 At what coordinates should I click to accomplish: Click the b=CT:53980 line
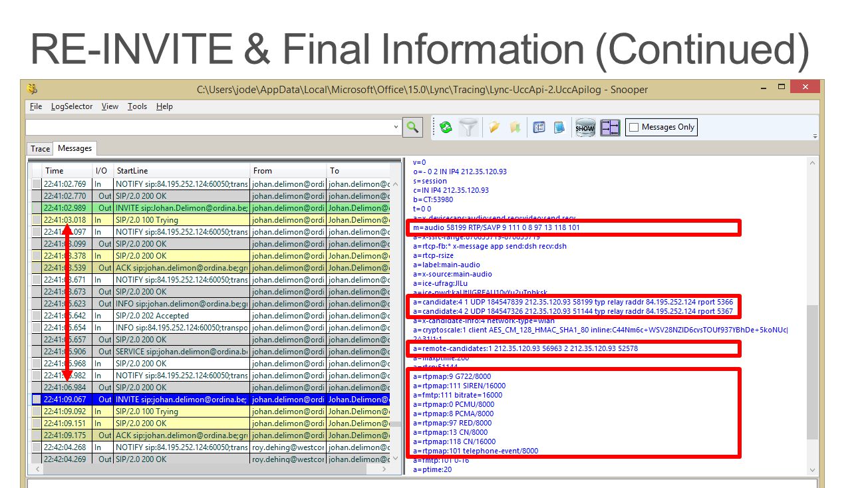433,199
